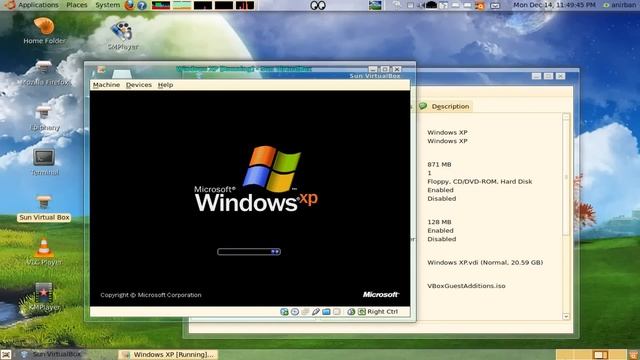
Task: Open the Help menu in the VM window
Action: pos(165,85)
